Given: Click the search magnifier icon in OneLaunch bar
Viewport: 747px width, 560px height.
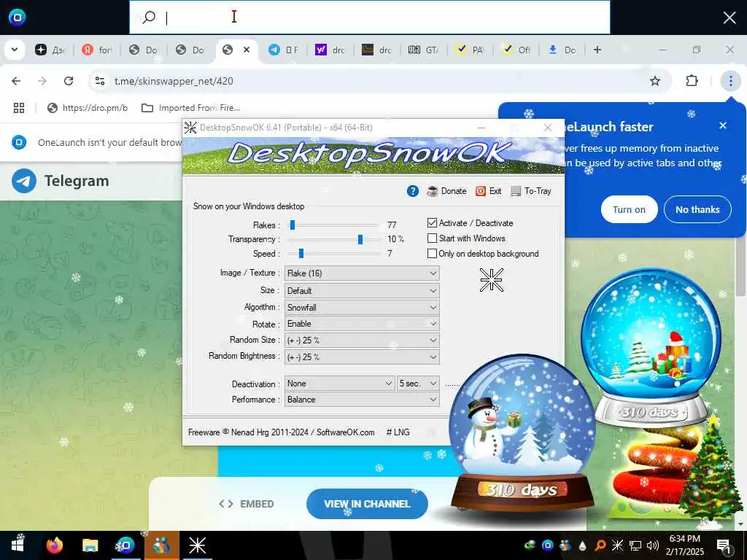Looking at the screenshot, I should point(149,17).
